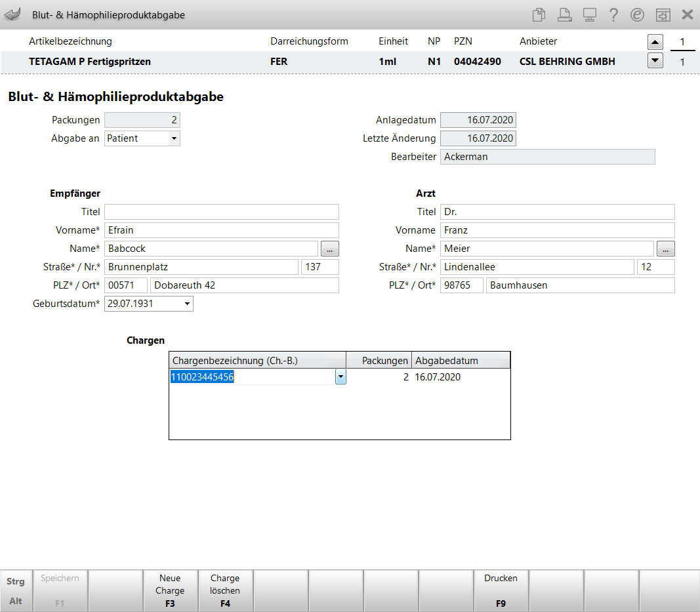Click the Anlagedatum field
Viewport: 700px width, 612px height.
tap(478, 120)
